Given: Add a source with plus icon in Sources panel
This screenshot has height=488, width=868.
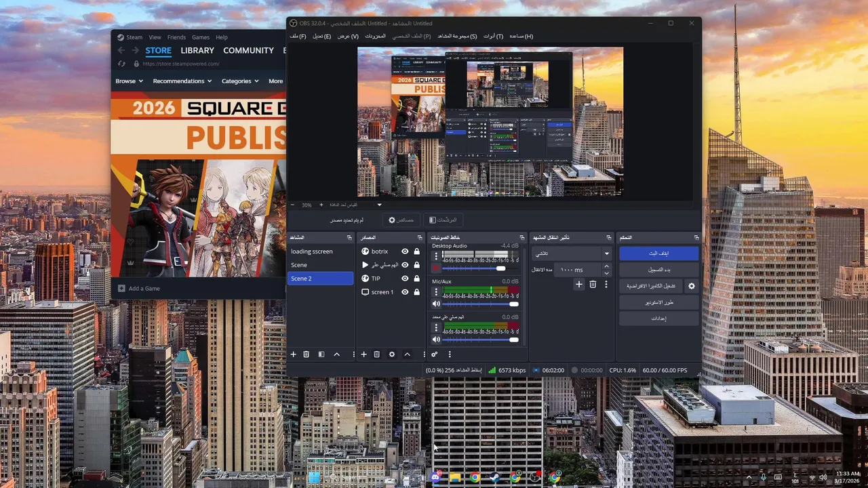Looking at the screenshot, I should (x=363, y=354).
